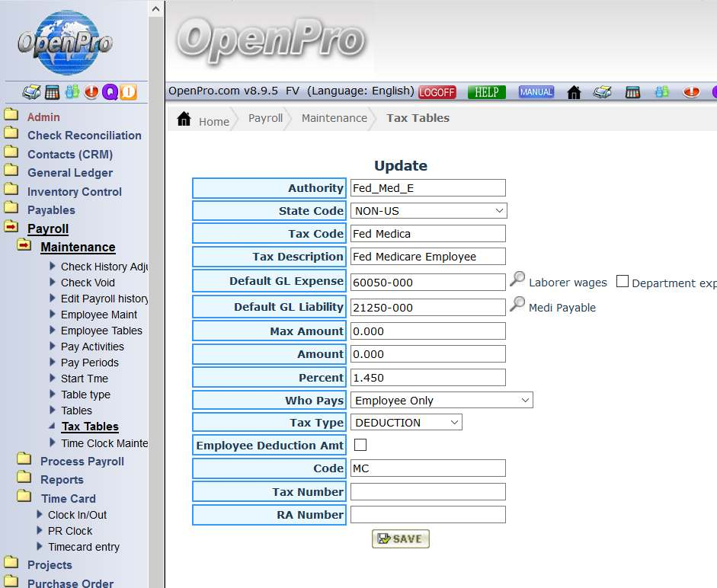Click the SAVE button
This screenshot has height=588, width=717.
tap(401, 538)
